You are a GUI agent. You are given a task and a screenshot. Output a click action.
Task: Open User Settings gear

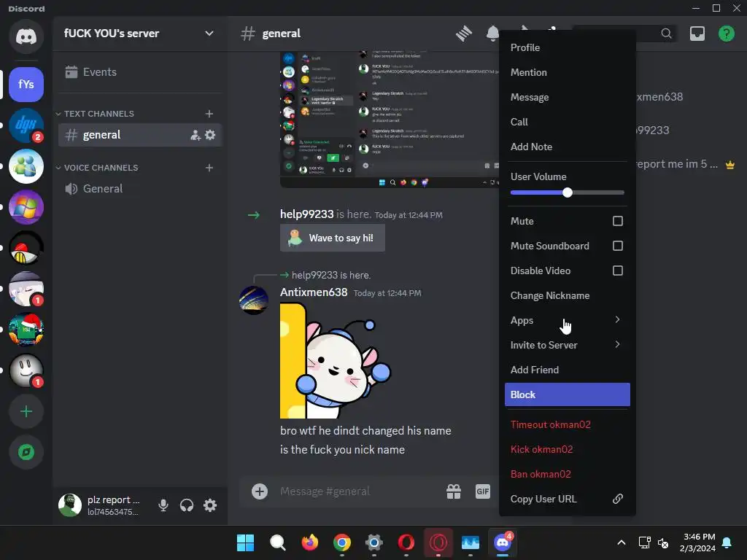(x=210, y=505)
